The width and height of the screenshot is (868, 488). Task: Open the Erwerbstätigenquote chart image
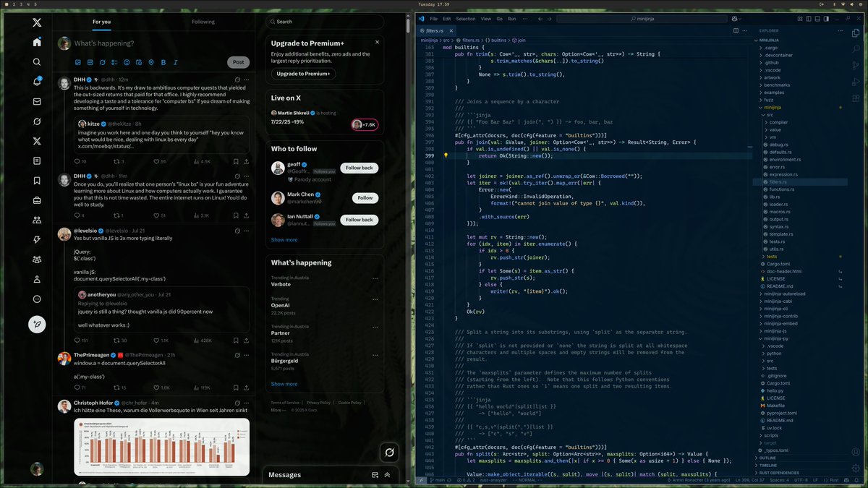click(162, 447)
